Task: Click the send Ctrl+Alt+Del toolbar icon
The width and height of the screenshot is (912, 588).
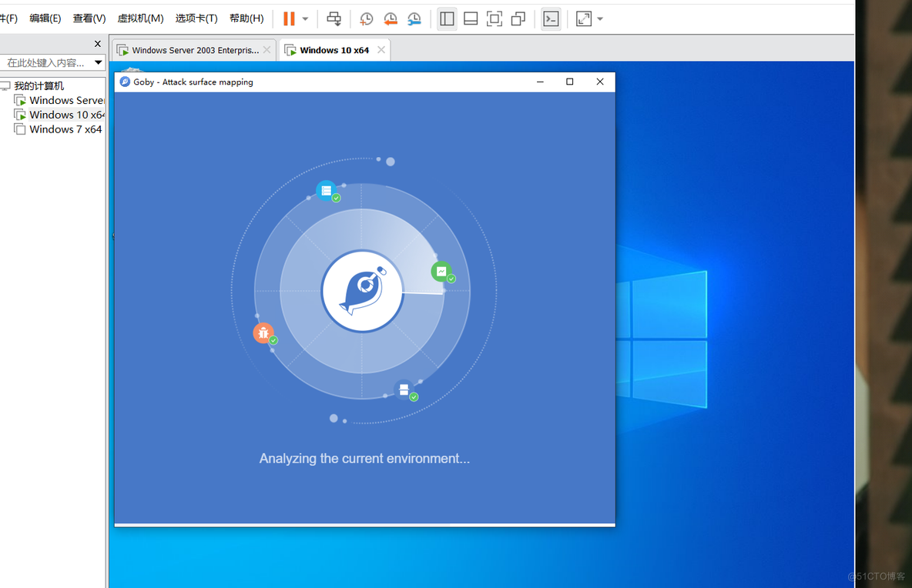Action: [334, 18]
